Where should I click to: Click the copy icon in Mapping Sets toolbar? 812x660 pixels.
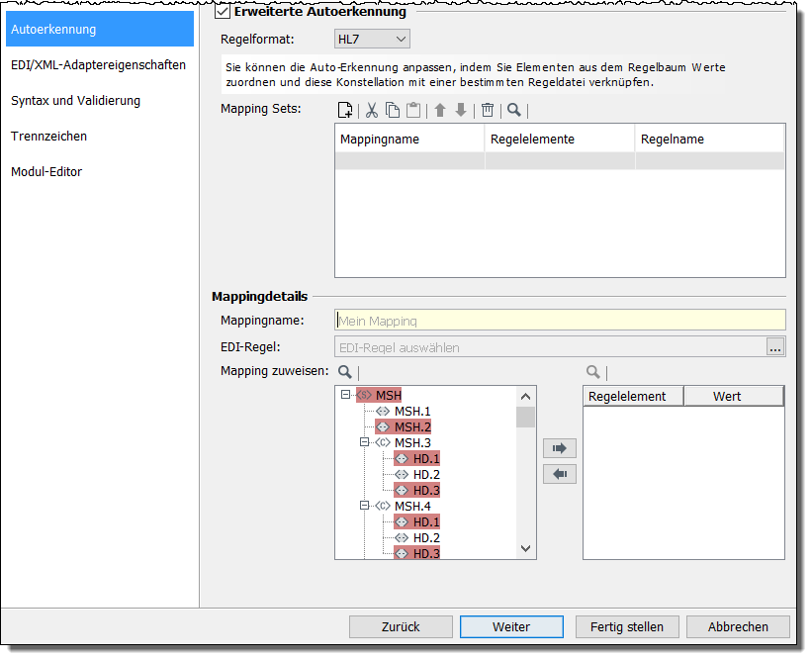point(393,110)
